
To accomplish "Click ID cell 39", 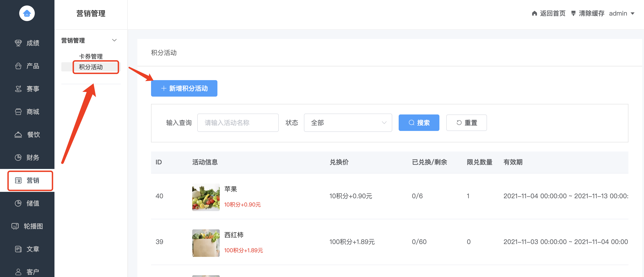I will point(159,242).
